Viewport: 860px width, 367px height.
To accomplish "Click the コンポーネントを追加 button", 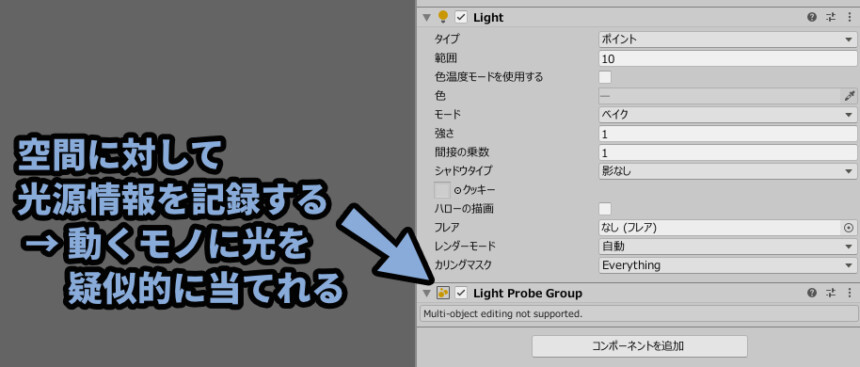I will click(x=640, y=346).
